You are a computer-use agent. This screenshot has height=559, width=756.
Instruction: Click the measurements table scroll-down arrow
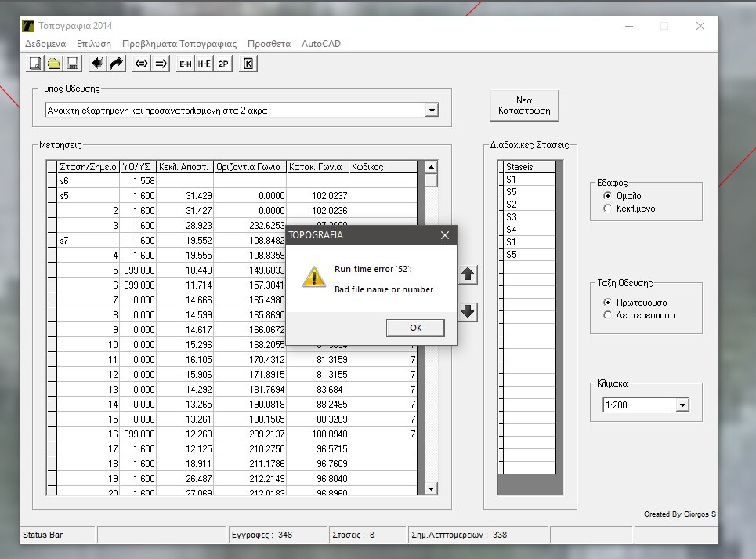(x=431, y=488)
